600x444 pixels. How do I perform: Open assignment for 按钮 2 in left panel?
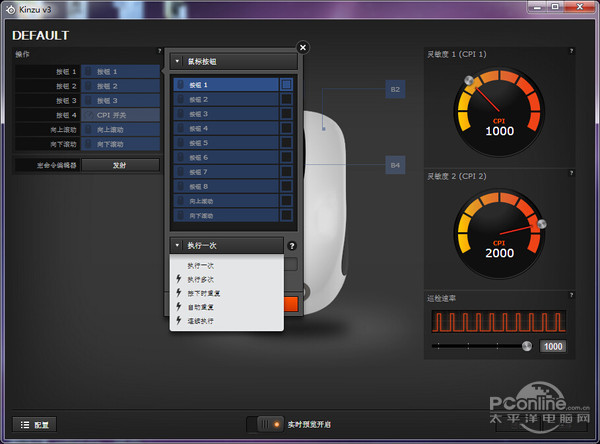click(x=120, y=86)
